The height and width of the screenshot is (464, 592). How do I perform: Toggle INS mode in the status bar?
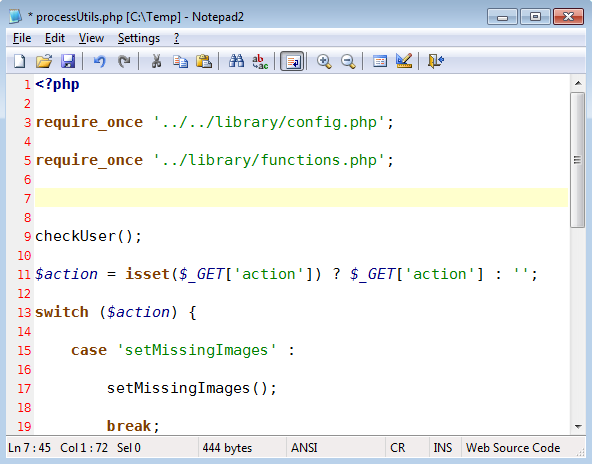click(x=442, y=448)
